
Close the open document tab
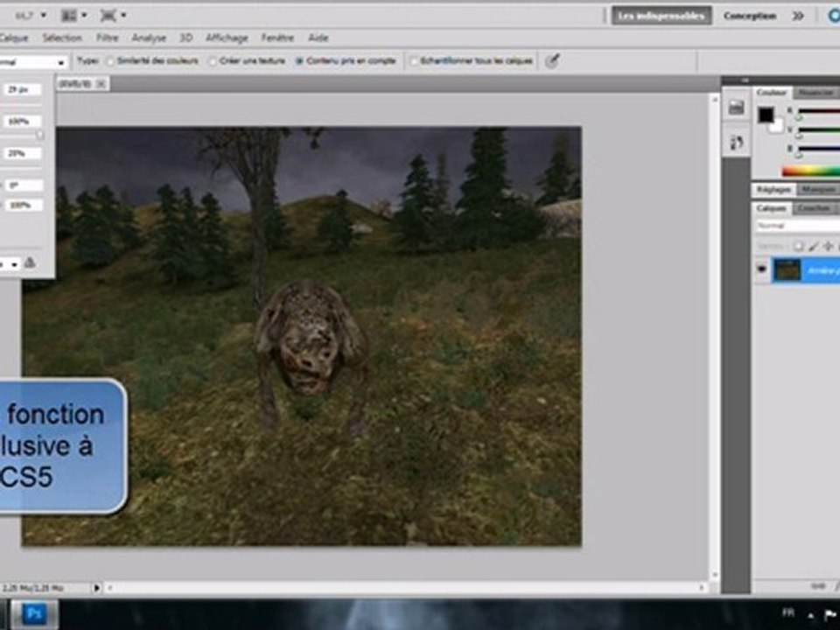pos(100,84)
